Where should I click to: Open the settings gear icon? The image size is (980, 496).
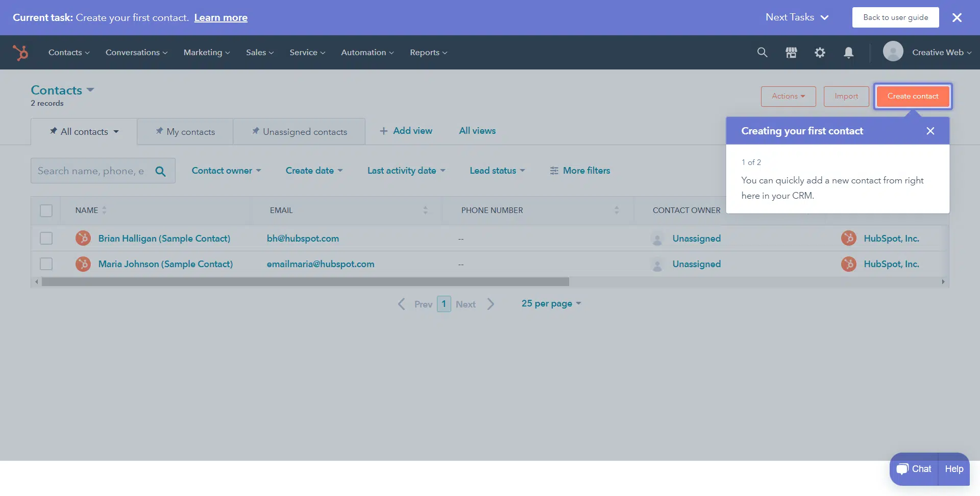point(820,52)
